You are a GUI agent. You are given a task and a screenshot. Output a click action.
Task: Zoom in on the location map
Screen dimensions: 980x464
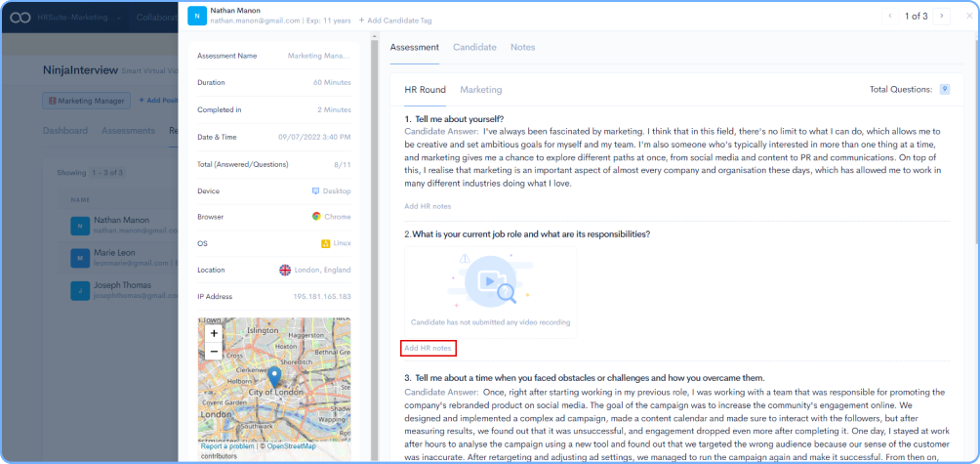coord(214,333)
